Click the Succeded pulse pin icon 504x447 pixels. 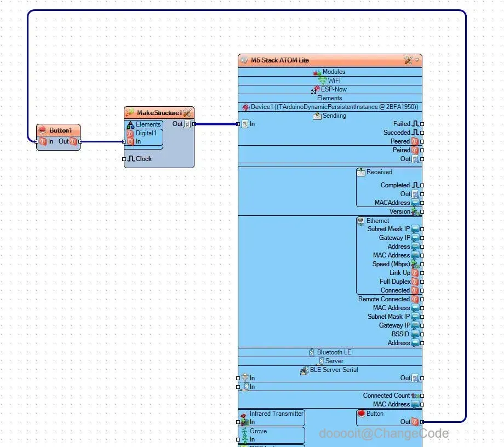(x=415, y=133)
